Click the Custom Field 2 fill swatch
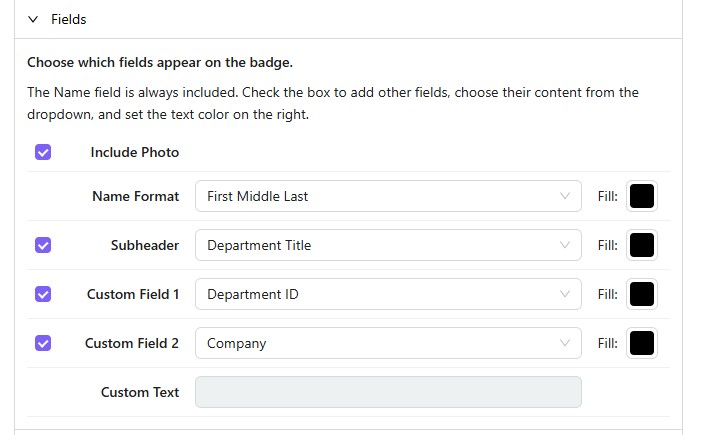702x435 pixels. [642, 343]
